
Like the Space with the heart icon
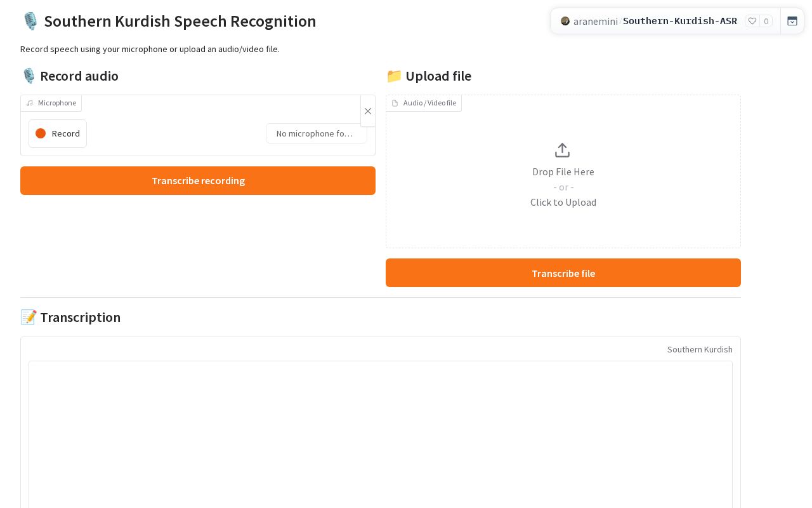(x=752, y=21)
